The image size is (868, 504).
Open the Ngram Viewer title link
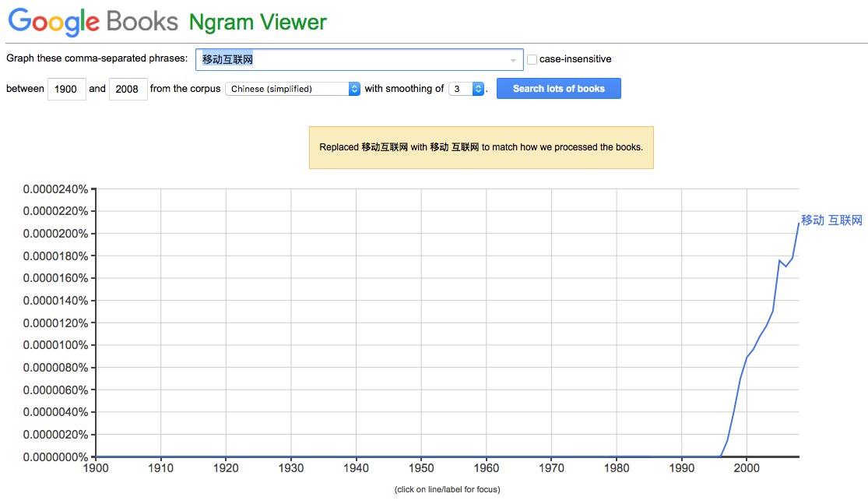(x=258, y=22)
